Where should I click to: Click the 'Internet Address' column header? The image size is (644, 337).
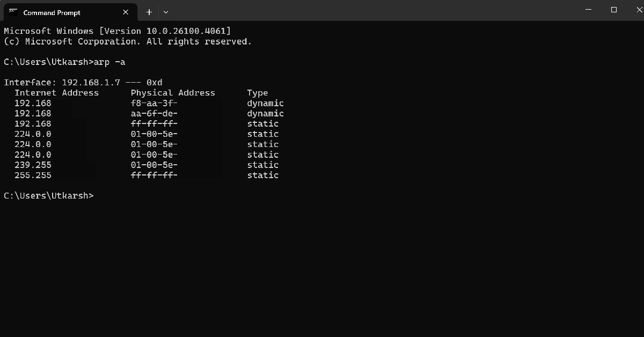click(56, 93)
